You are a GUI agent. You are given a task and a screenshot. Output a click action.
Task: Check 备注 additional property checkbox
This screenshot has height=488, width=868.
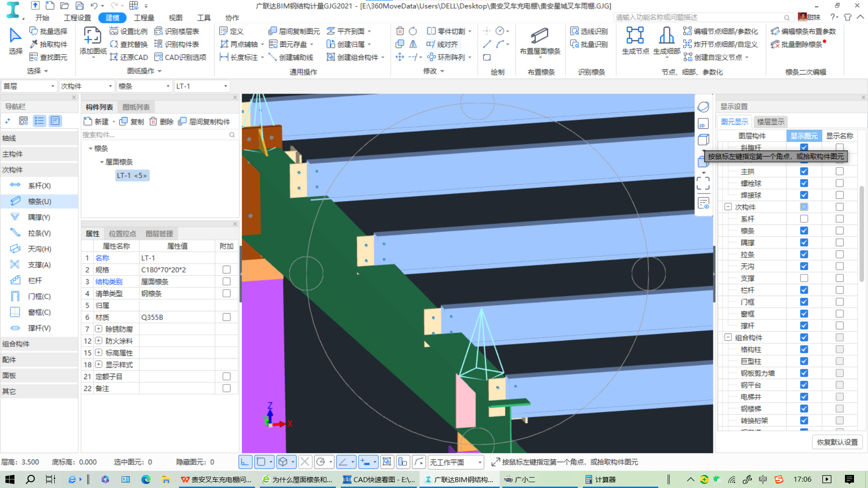coord(226,389)
